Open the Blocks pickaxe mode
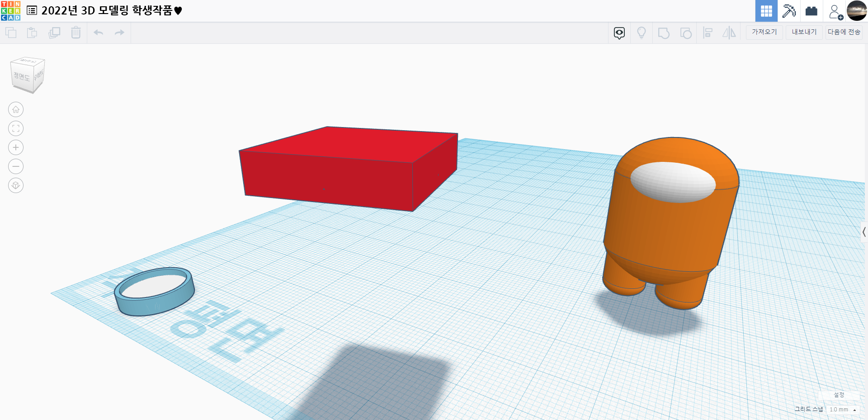The height and width of the screenshot is (420, 868). point(789,11)
